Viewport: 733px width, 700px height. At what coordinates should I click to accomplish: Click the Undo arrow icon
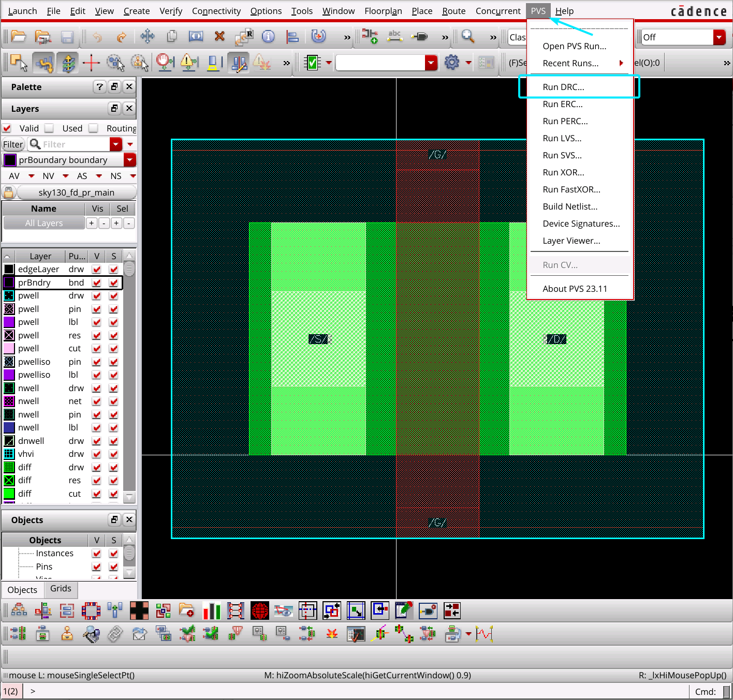pyautogui.click(x=97, y=37)
